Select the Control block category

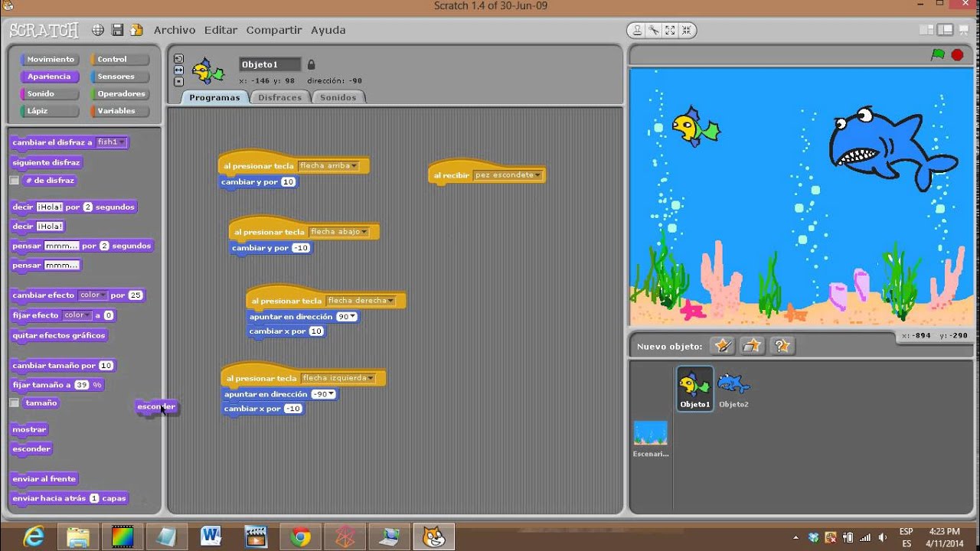click(x=119, y=59)
